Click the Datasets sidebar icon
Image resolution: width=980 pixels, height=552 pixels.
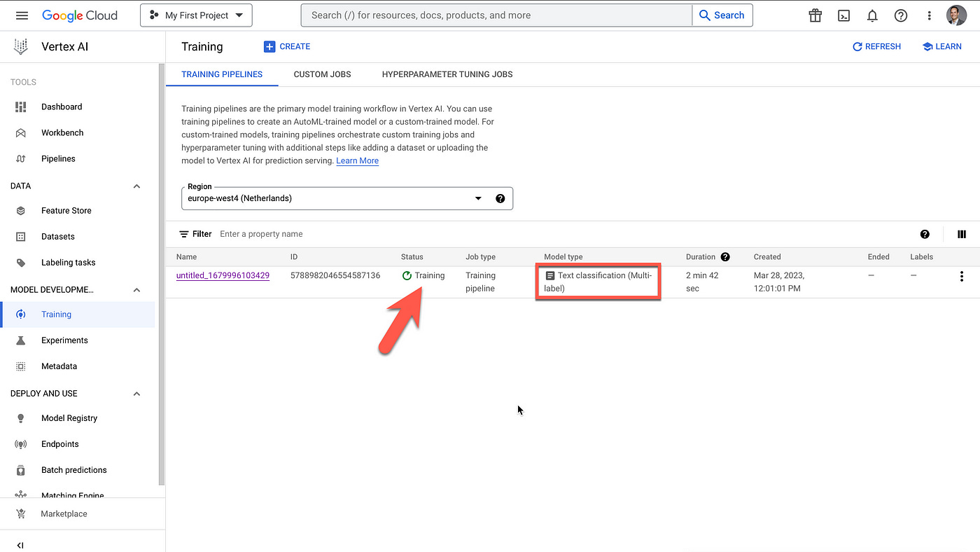tap(21, 236)
